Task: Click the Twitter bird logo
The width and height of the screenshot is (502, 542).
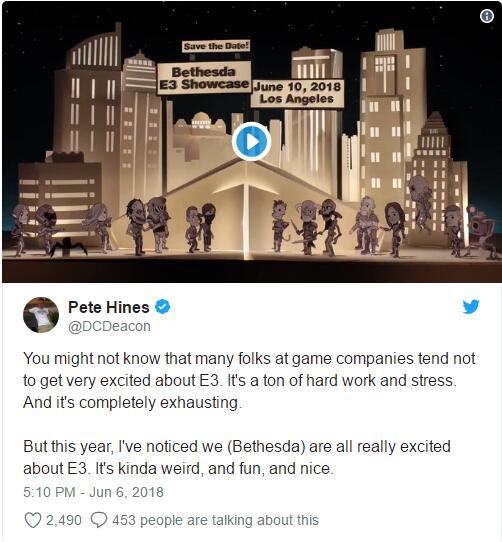Action: click(x=471, y=307)
